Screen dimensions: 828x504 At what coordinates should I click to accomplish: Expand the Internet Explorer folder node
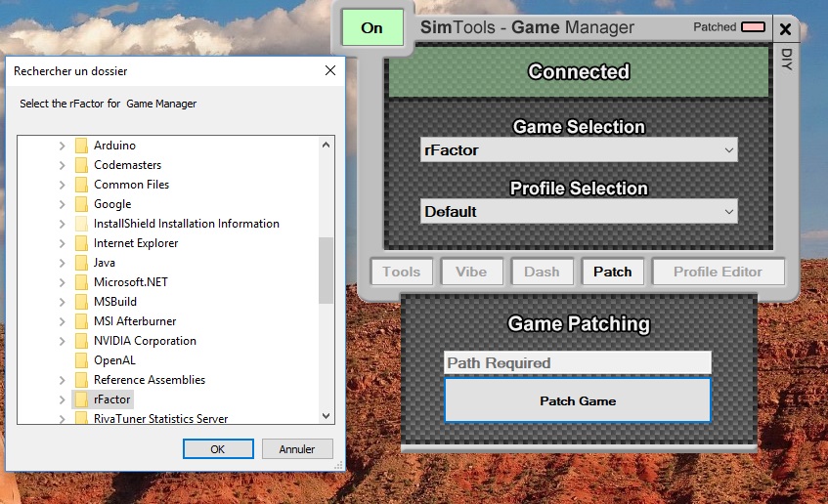tap(63, 243)
